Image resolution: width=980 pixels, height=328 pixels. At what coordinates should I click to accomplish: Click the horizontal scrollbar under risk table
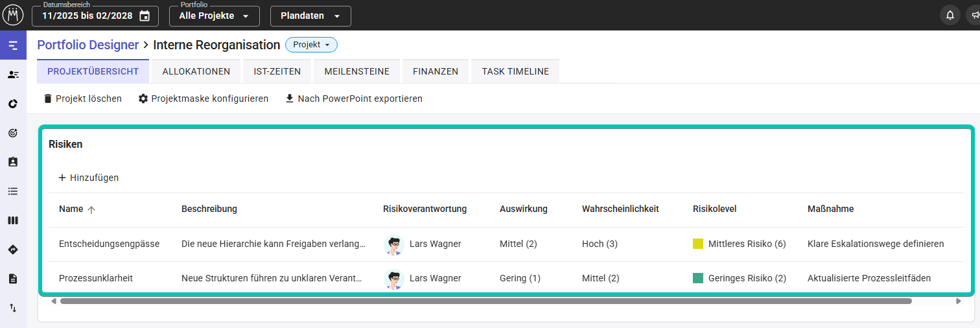(x=486, y=301)
